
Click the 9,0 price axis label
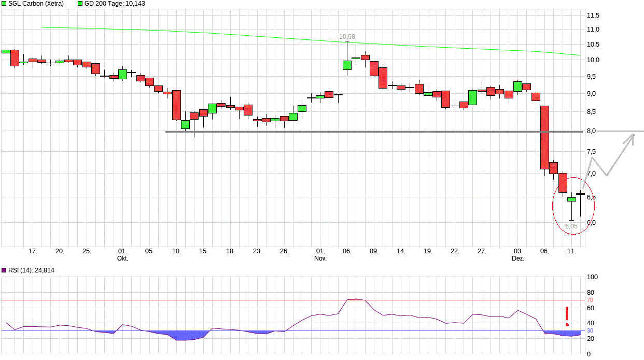[591, 93]
